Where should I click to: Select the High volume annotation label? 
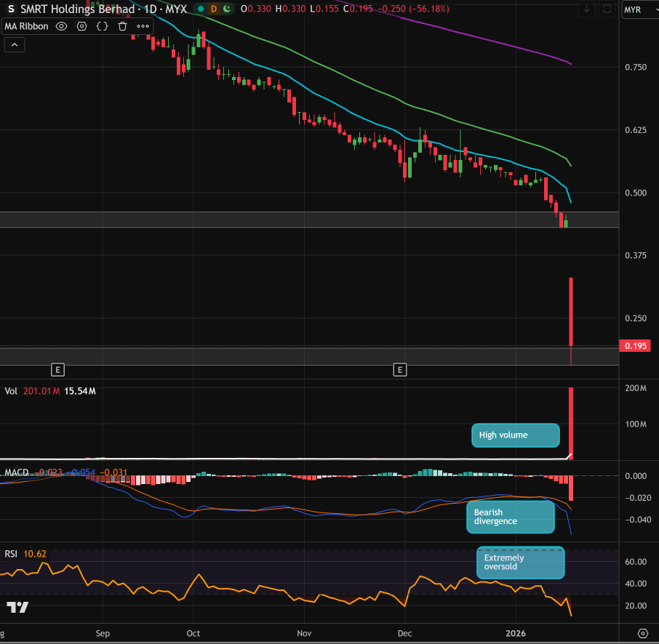(x=516, y=435)
